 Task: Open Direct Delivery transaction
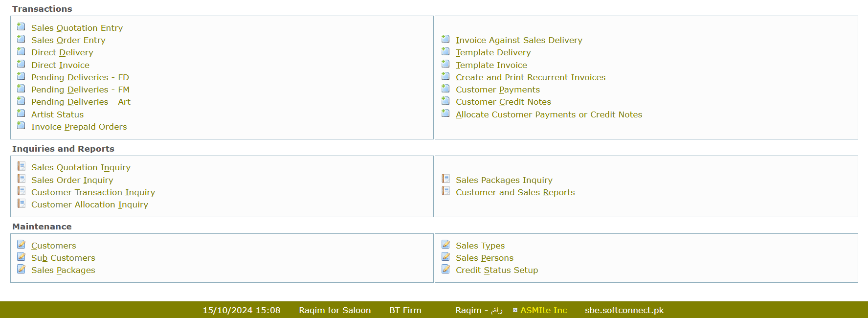coord(62,52)
